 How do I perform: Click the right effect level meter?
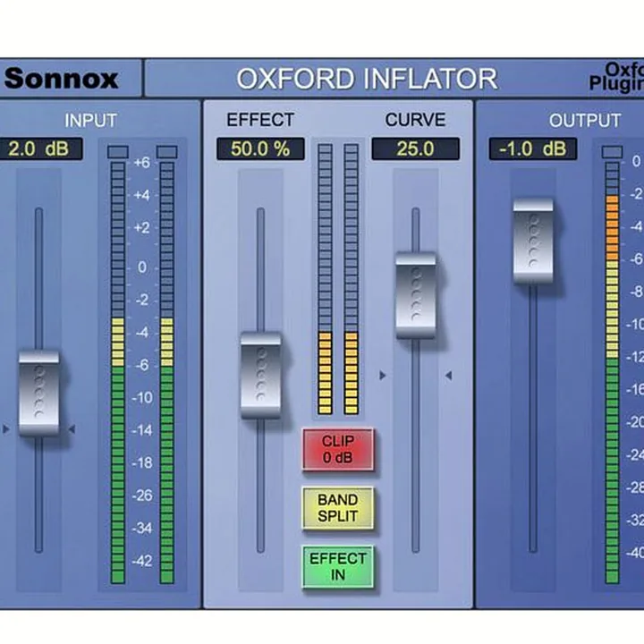coord(352,279)
